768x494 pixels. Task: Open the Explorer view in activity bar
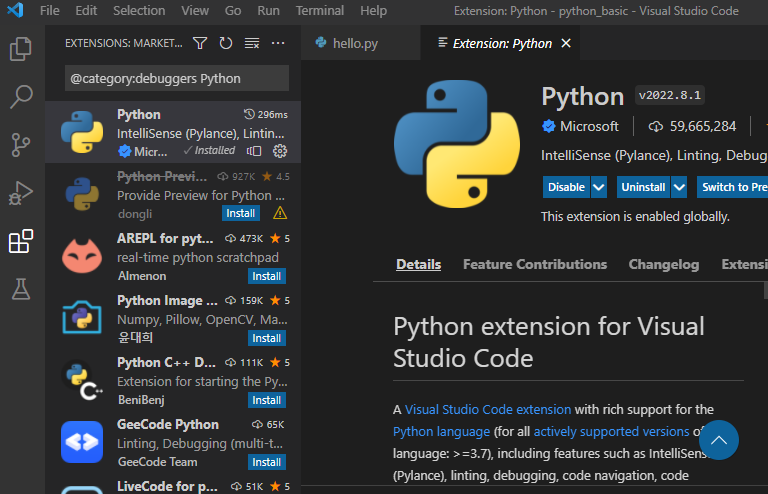pyautogui.click(x=20, y=48)
